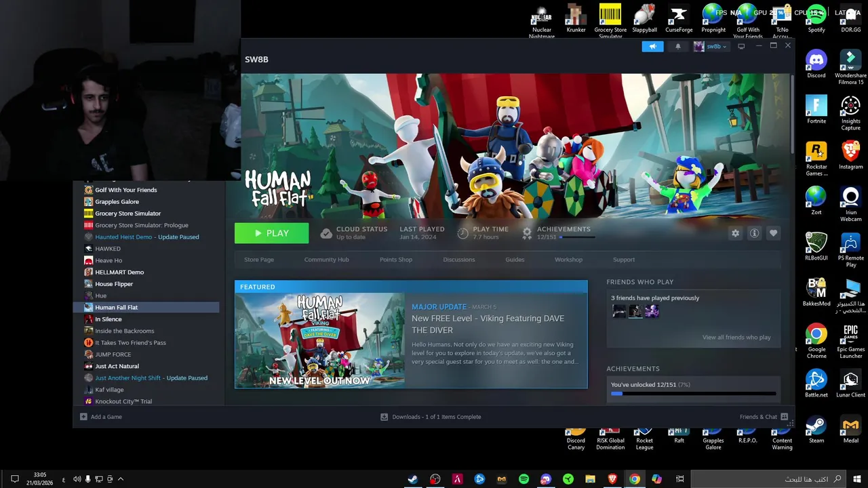Viewport: 868px width, 488px height.
Task: Open game settings gear icon
Action: coord(735,233)
